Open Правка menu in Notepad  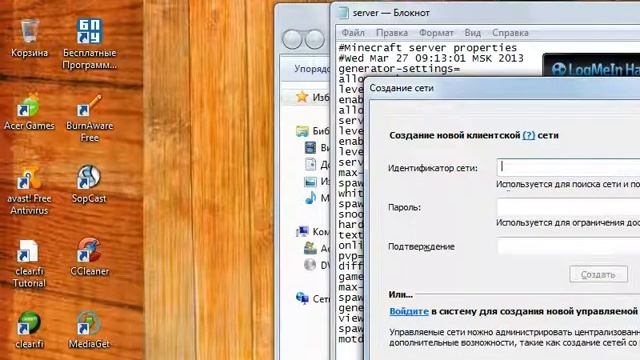(x=392, y=33)
